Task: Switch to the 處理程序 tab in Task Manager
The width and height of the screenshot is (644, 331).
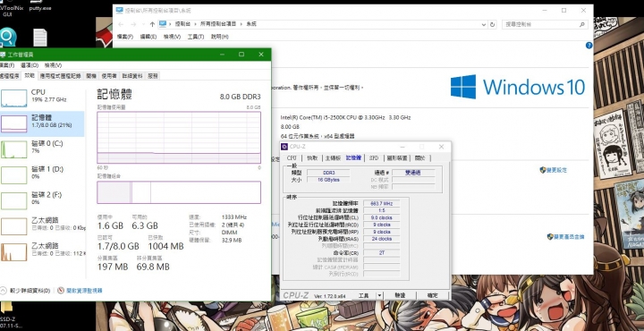Action: 10,75
